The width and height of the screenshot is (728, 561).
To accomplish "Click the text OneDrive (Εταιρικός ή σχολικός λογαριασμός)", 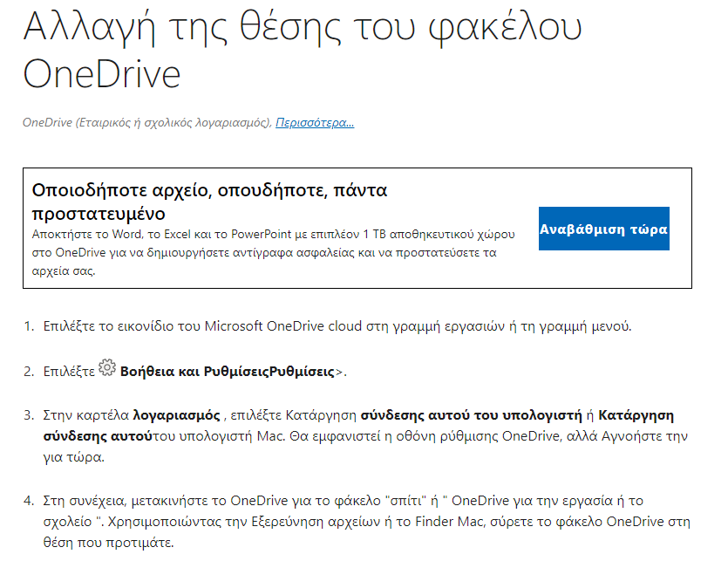I will 146,123.
